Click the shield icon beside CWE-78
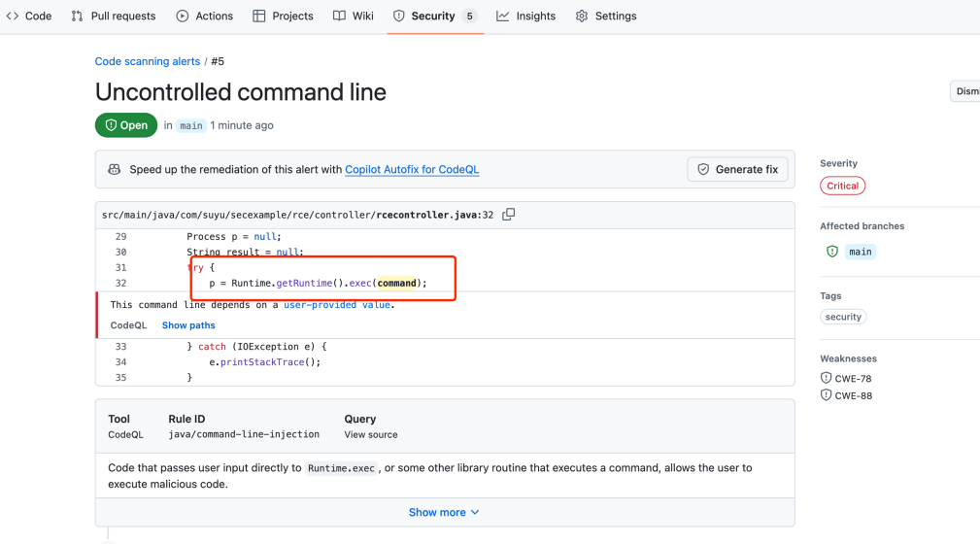Image resolution: width=980 pixels, height=544 pixels. [x=826, y=378]
